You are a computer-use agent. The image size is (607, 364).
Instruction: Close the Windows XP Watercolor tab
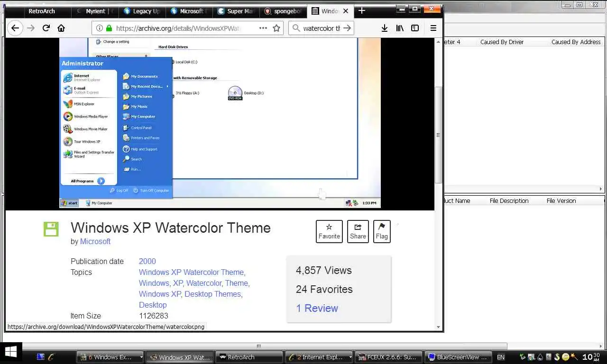tap(346, 11)
